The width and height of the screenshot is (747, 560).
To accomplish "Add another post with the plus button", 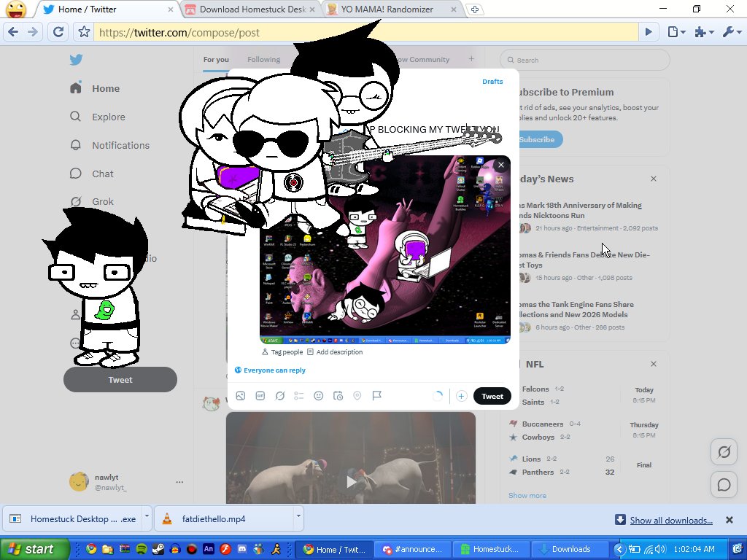I will [461, 396].
